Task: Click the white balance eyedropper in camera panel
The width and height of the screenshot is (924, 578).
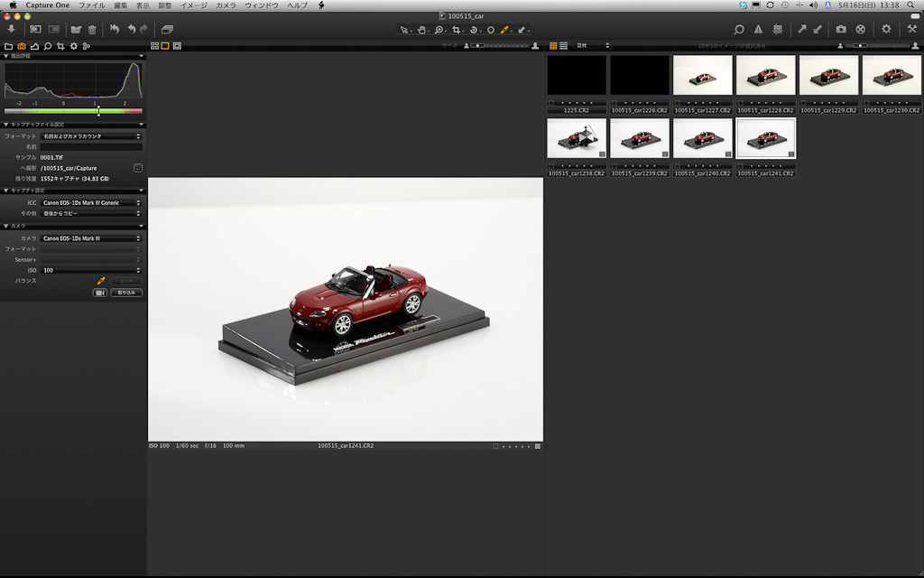Action: (x=101, y=281)
